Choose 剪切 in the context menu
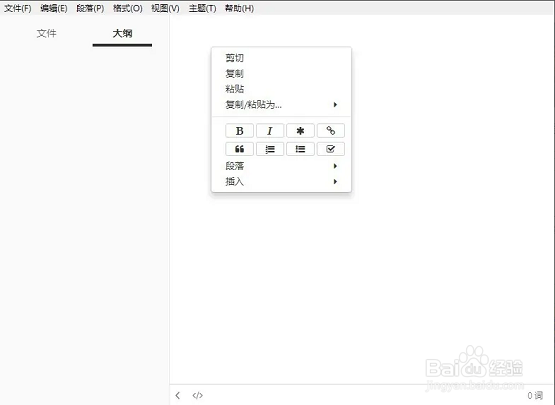This screenshot has width=555, height=405. click(281, 58)
